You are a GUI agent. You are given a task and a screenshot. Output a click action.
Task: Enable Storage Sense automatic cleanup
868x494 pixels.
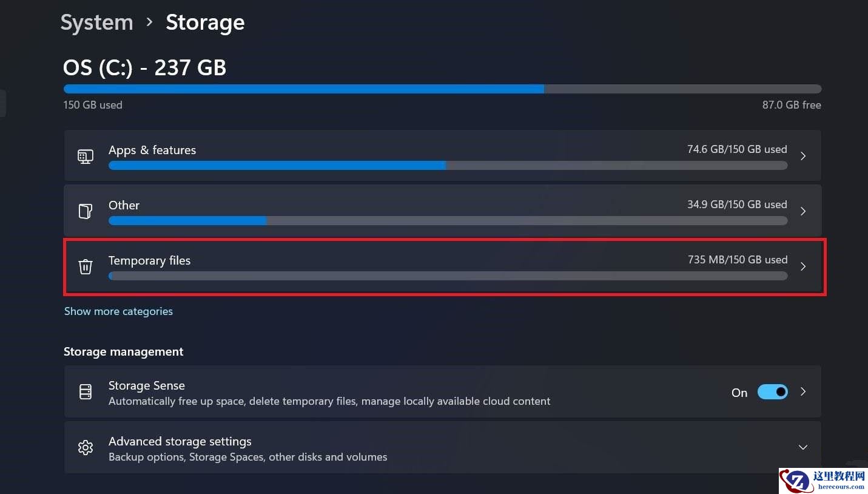pos(772,392)
